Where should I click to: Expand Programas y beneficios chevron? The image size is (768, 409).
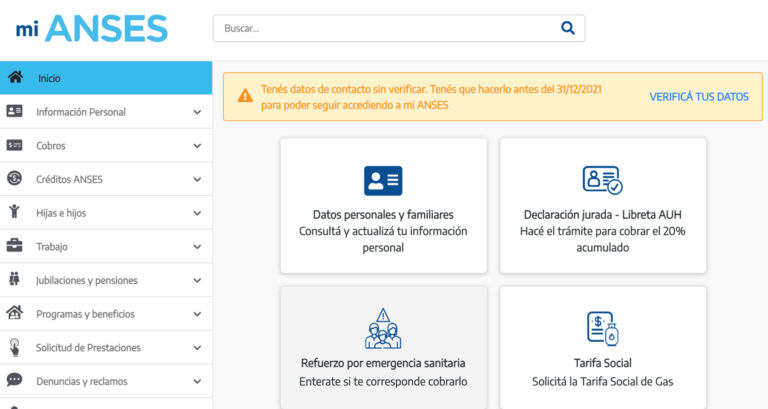point(197,314)
